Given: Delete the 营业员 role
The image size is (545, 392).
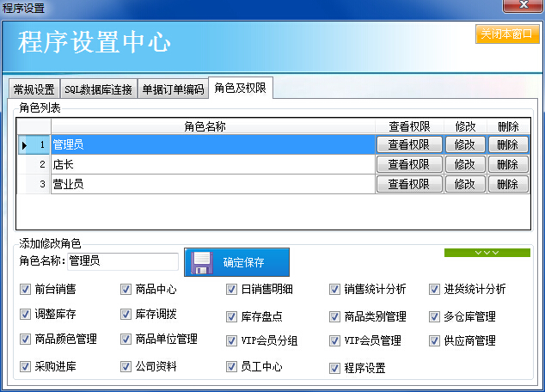Looking at the screenshot, I should point(508,184).
